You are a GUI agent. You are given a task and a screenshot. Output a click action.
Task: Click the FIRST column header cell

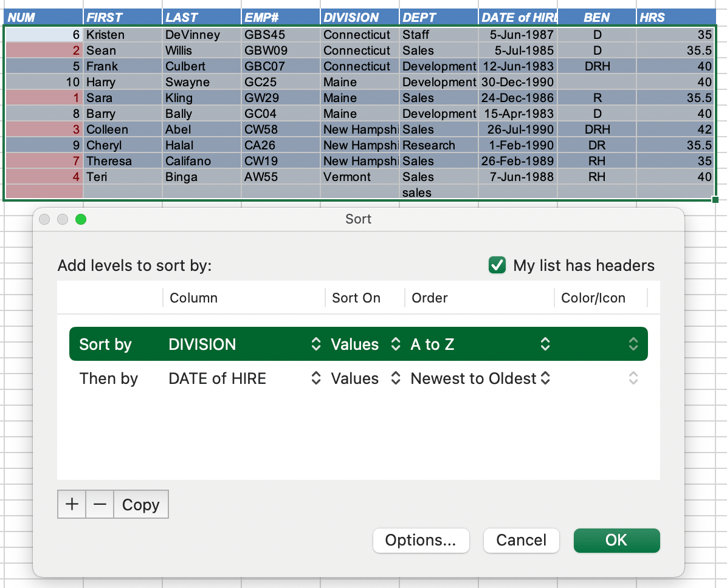coord(123,18)
